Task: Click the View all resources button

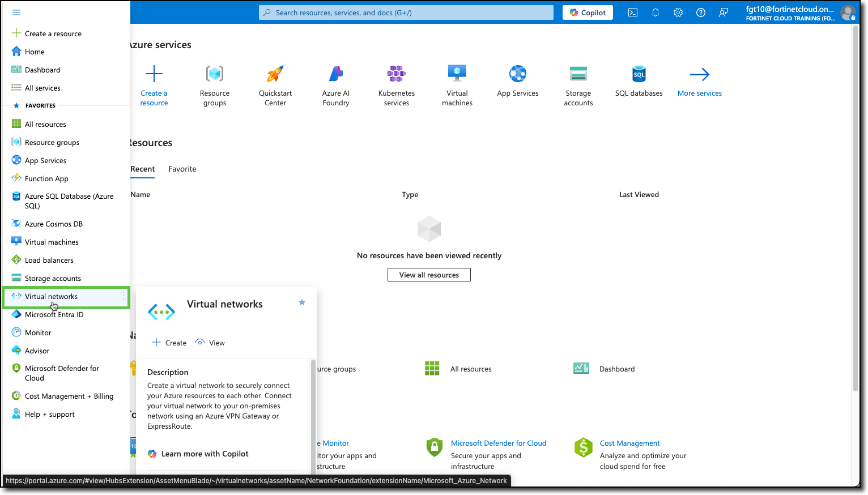Action: click(429, 275)
